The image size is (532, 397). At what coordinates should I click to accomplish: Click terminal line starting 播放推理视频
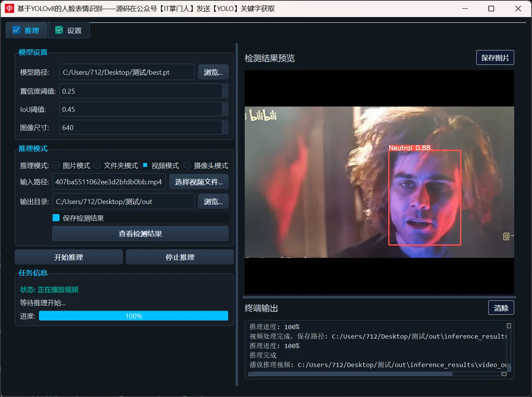coord(378,365)
